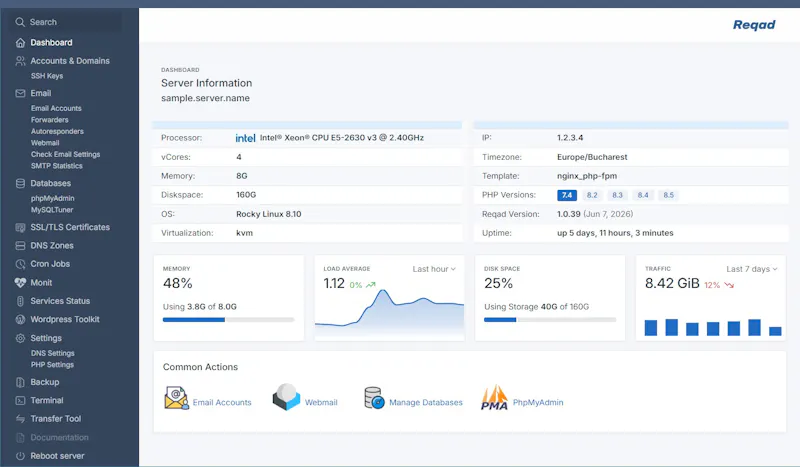
Task: Open SMTP Statistics in the sidebar
Action: 56,166
